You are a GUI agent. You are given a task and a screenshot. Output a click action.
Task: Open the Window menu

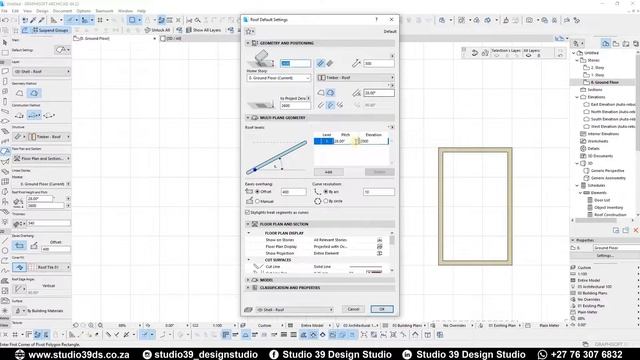125,11
